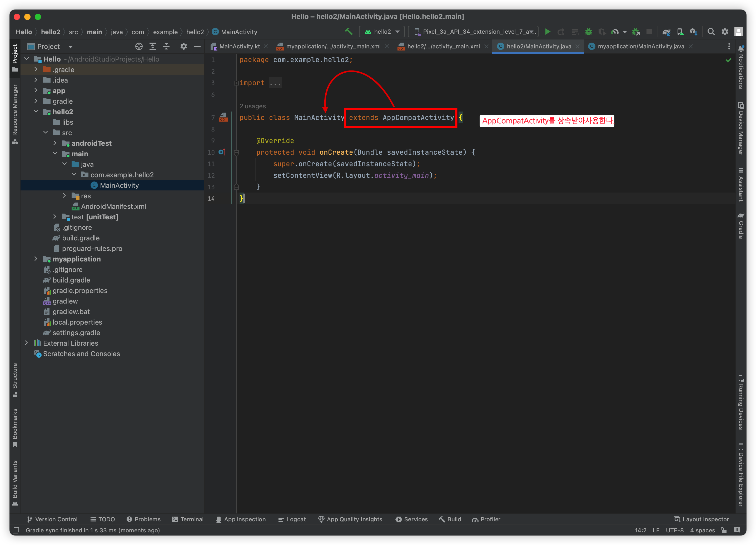The width and height of the screenshot is (756, 545).
Task: Click the Select Opened File target icon
Action: (139, 46)
